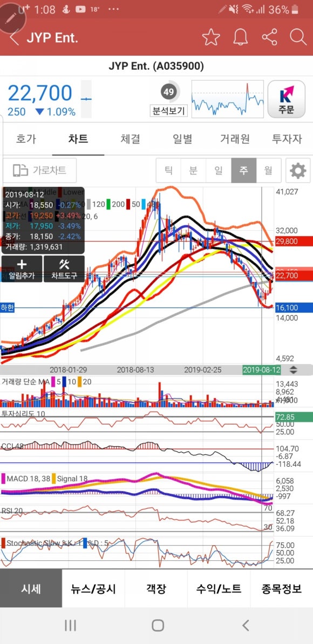
Task: Open 차트도구 chart tools
Action: [x=64, y=269]
